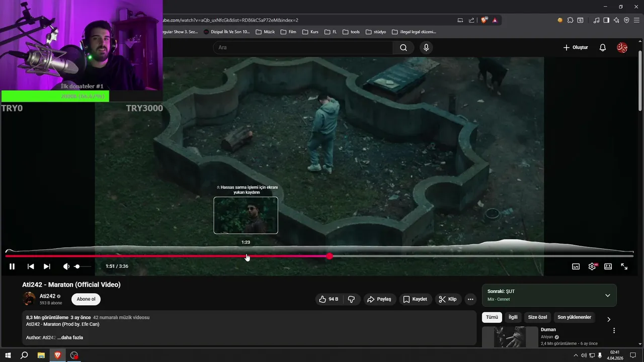Pause the video with the pause button
This screenshot has height=362, width=644.
click(x=12, y=266)
